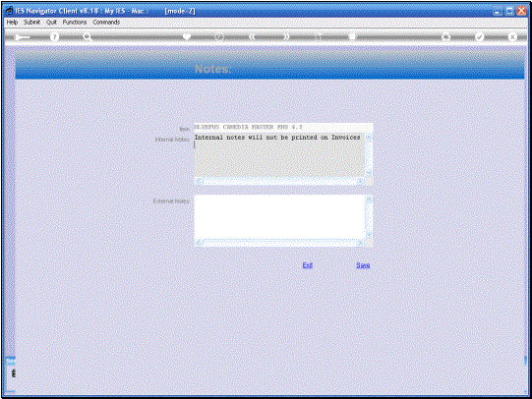Click the checkmark submit icon in toolbar
532x399 pixels.
(x=479, y=36)
